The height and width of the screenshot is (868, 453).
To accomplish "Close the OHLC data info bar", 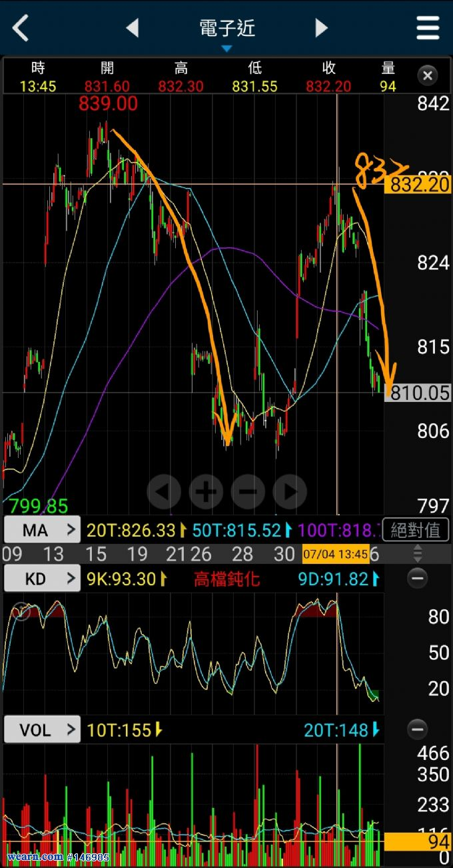I will coord(428,76).
